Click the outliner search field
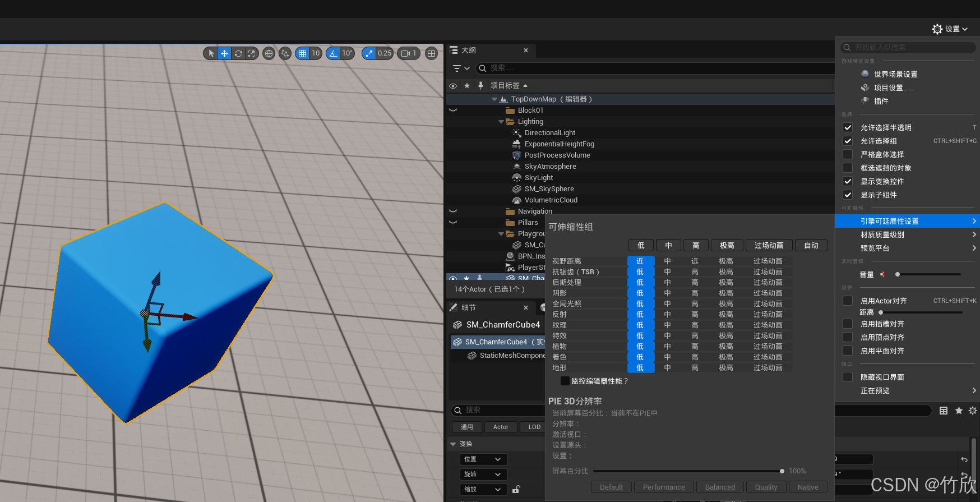The height and width of the screenshot is (502, 980). 655,68
